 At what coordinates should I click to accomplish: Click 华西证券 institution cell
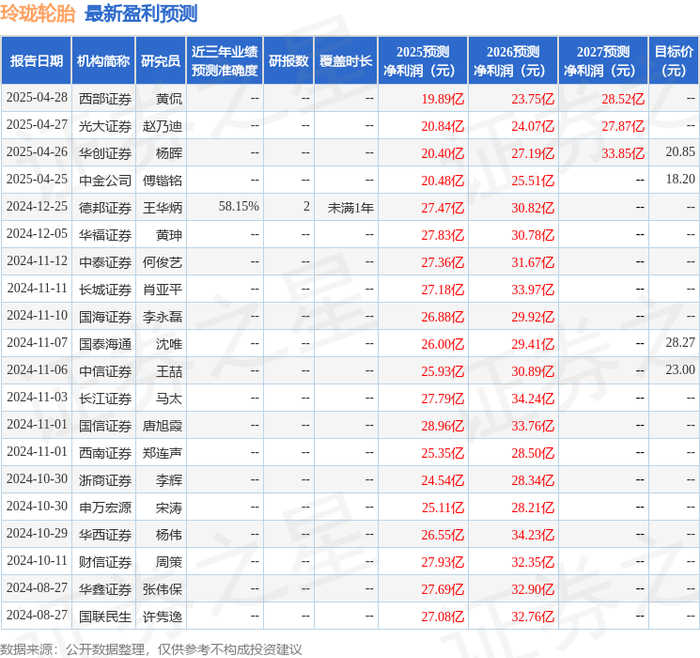[105, 535]
